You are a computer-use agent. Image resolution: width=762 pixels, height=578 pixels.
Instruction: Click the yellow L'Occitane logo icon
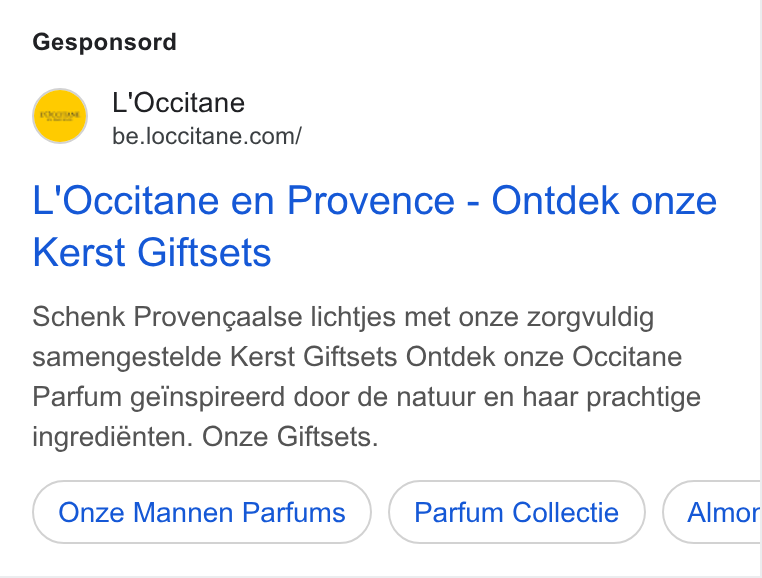[x=60, y=116]
